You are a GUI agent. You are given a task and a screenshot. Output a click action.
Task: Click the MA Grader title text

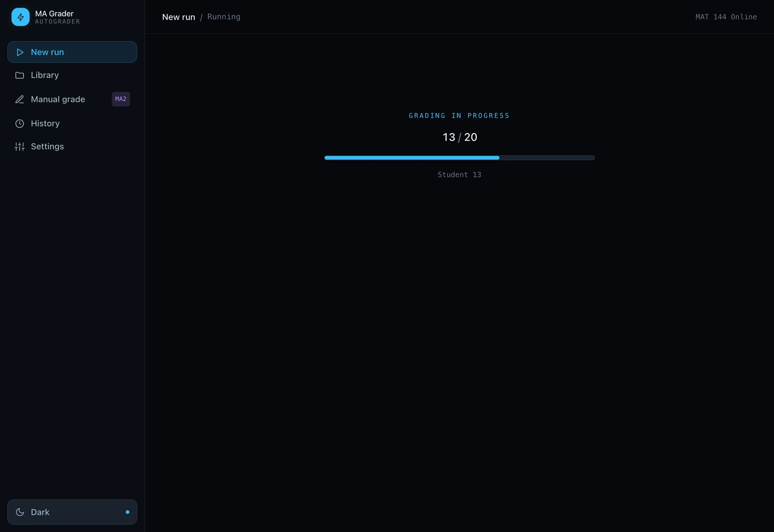[54, 14]
